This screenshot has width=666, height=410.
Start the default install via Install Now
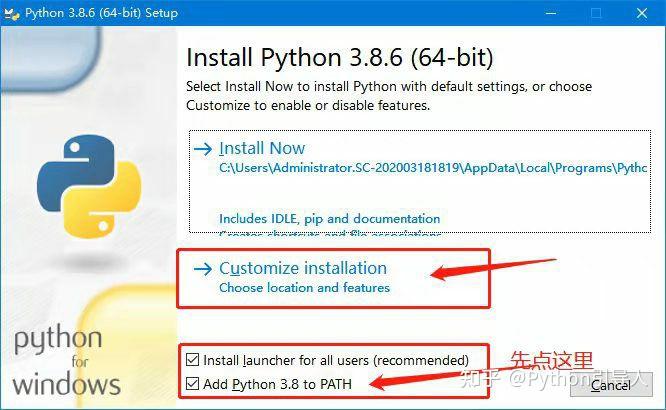262,149
